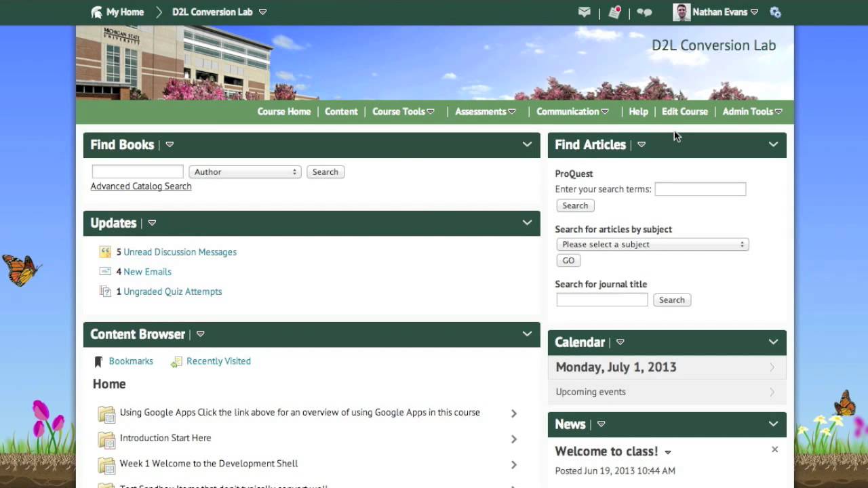
Task: Collapse the Find Articles widget
Action: click(x=773, y=144)
